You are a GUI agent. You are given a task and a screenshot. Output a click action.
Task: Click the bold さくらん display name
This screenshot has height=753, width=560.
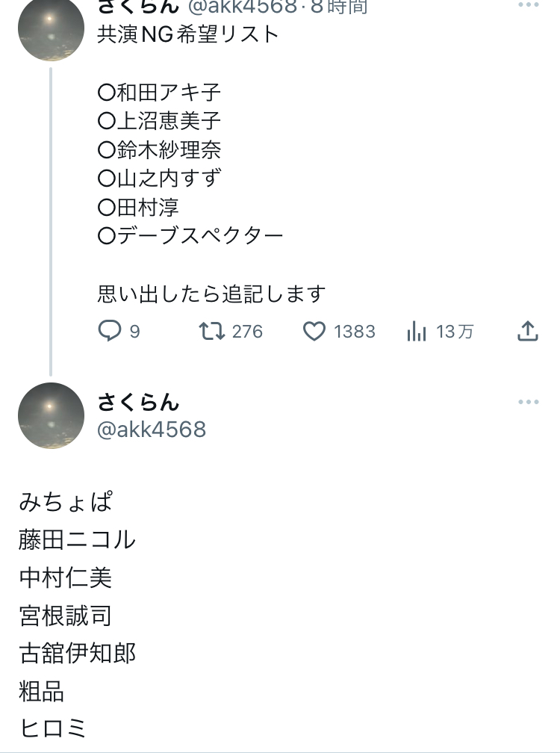pos(138,402)
